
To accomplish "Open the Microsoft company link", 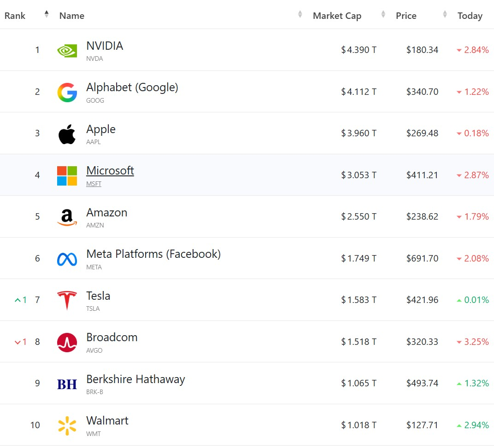I will pyautogui.click(x=110, y=171).
